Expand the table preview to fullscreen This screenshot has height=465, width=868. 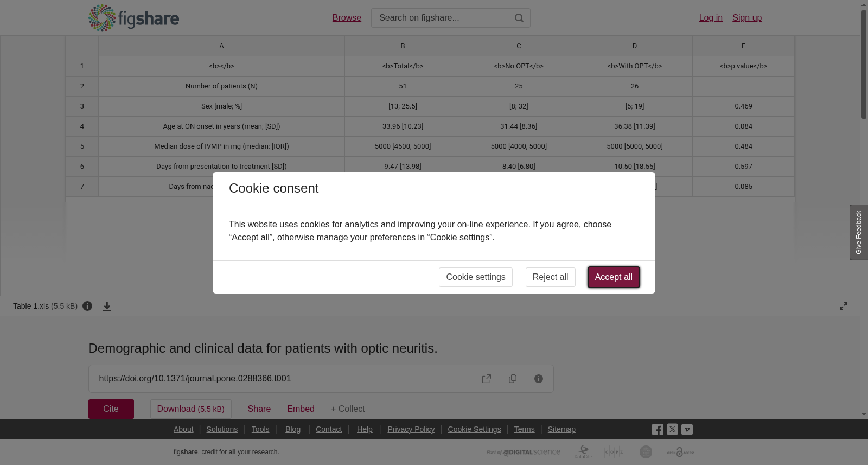pos(844,306)
